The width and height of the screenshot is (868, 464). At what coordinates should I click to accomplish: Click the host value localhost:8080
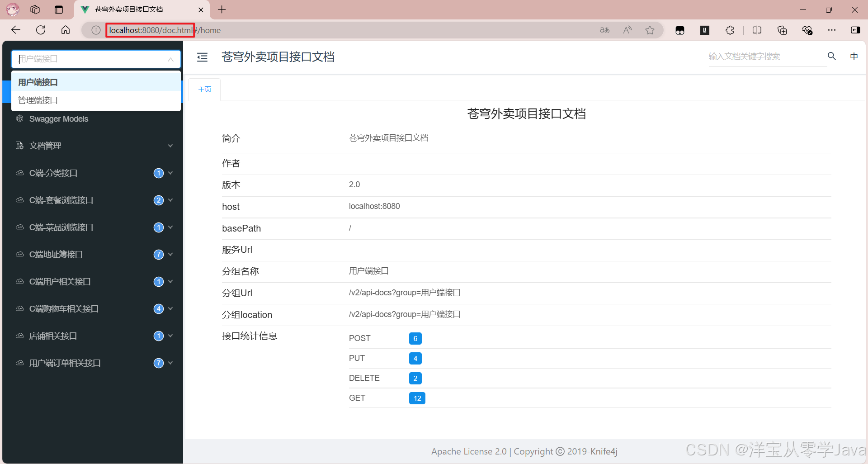click(374, 206)
